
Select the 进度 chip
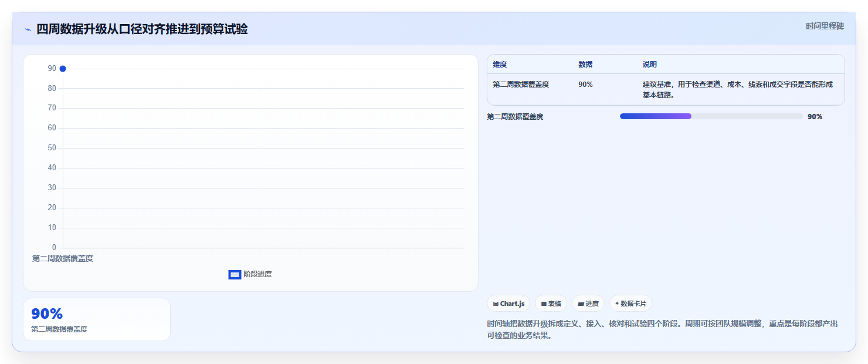(x=588, y=304)
